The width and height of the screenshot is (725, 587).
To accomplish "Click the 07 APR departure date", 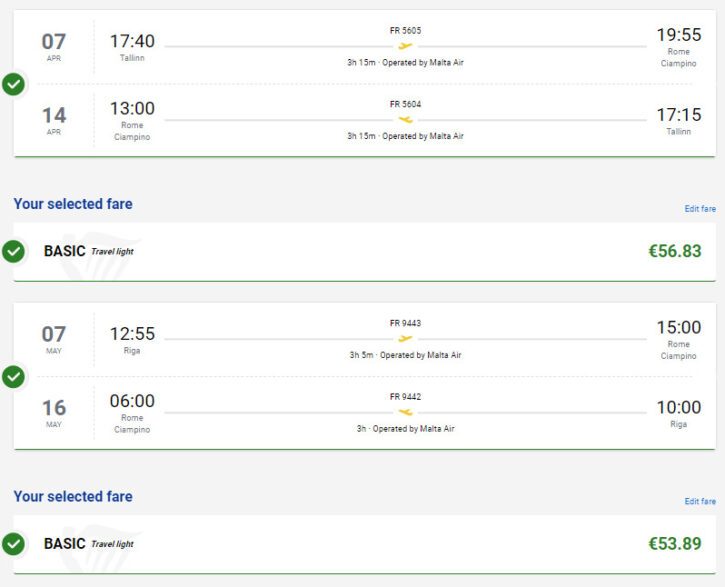I will pyautogui.click(x=54, y=47).
